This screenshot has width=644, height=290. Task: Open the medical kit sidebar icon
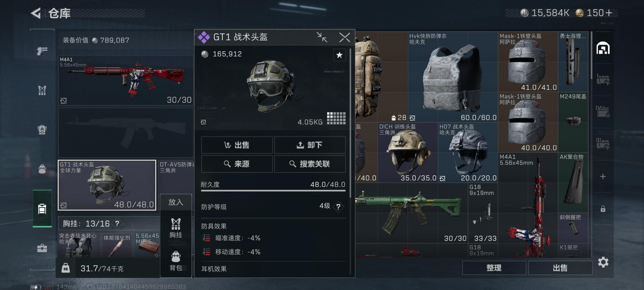click(42, 248)
